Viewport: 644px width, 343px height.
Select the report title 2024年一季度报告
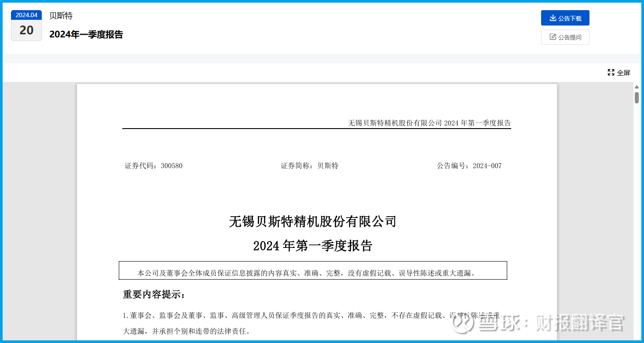(x=86, y=34)
